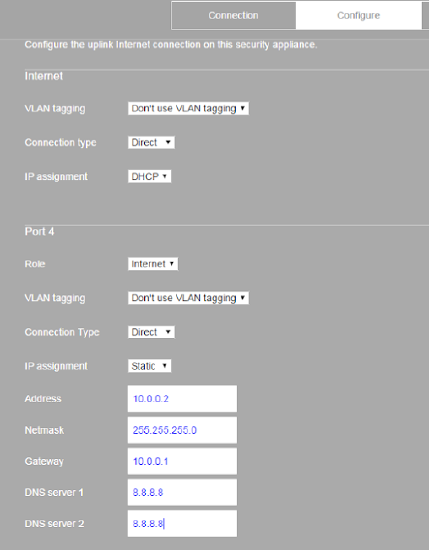
Task: Open the DHCP IP assignment dropdown
Action: pos(149,176)
